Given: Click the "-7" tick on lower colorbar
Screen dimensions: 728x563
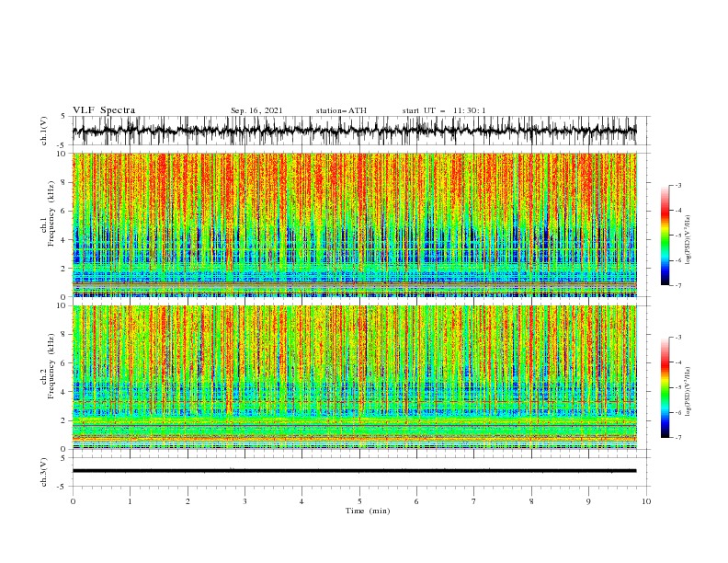Looking at the screenshot, I should (x=677, y=438).
